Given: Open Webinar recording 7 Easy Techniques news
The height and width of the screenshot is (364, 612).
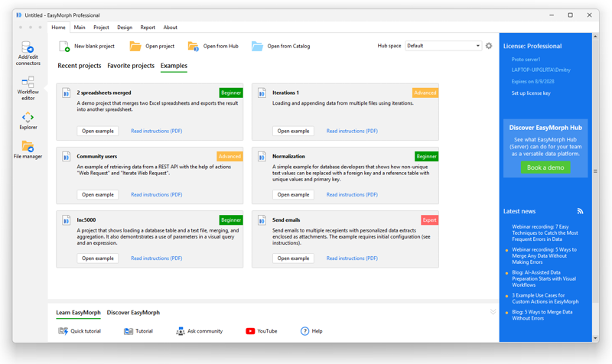Looking at the screenshot, I should coord(545,233).
